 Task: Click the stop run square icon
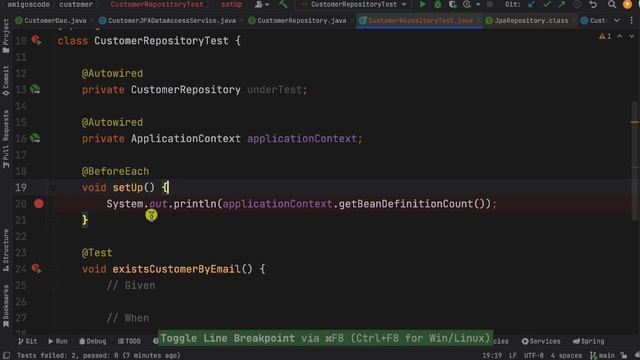click(490, 4)
